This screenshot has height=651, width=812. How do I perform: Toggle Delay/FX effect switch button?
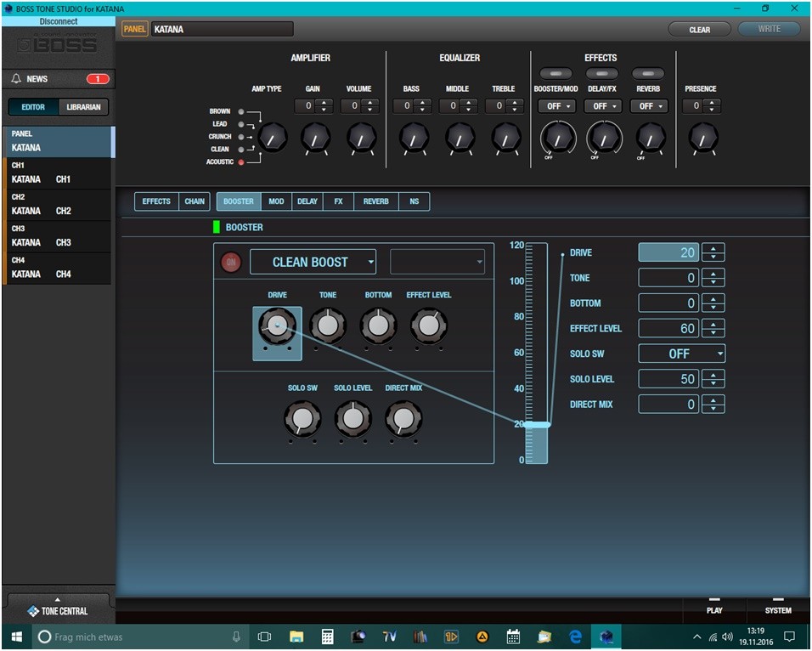tap(601, 74)
